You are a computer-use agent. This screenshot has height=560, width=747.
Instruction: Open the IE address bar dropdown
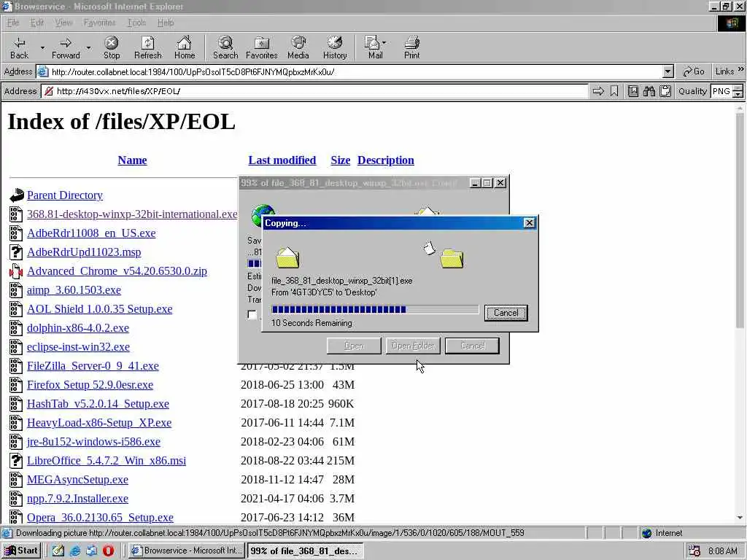click(668, 72)
